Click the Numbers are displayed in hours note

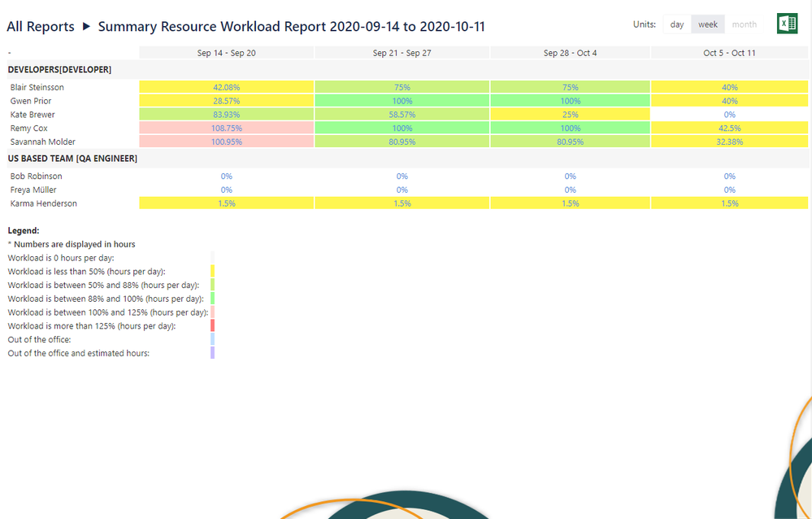point(72,244)
